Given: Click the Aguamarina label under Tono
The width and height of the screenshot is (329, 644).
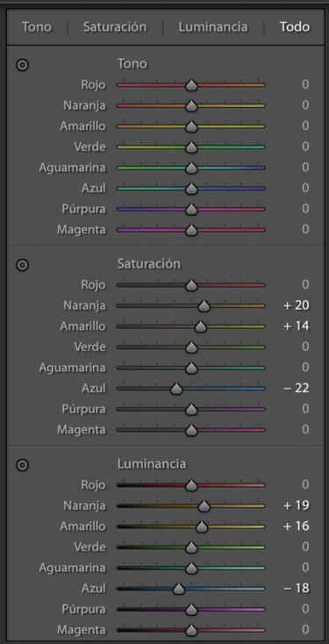Looking at the screenshot, I should 72,168.
